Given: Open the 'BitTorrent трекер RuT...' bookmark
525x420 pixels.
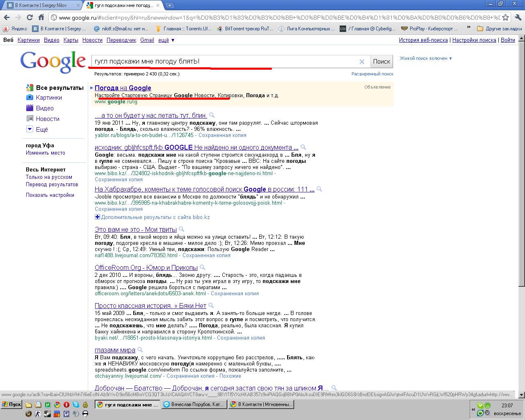Looking at the screenshot, I should [x=244, y=29].
